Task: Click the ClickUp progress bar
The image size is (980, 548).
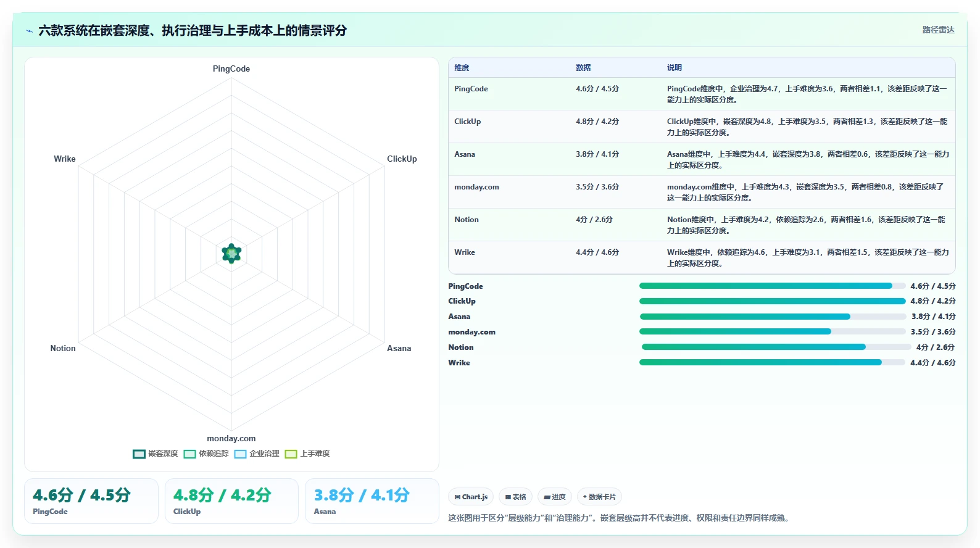Action: click(773, 301)
